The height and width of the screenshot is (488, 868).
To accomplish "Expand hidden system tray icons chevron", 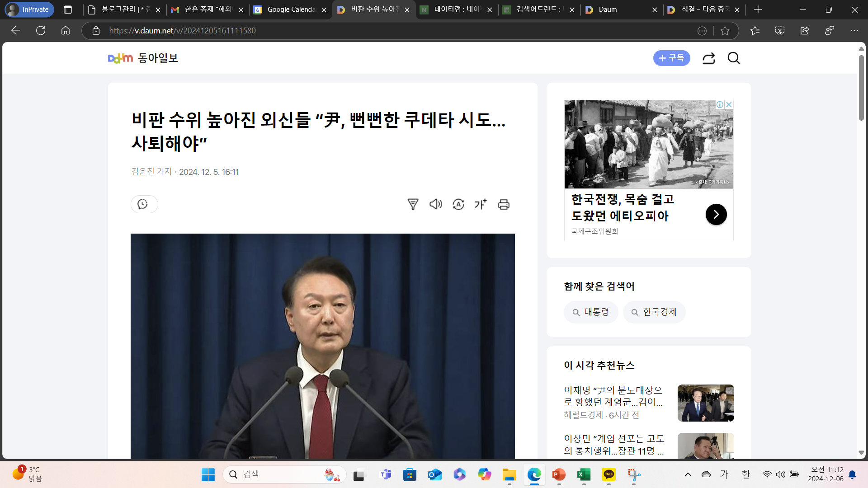I will tap(688, 474).
